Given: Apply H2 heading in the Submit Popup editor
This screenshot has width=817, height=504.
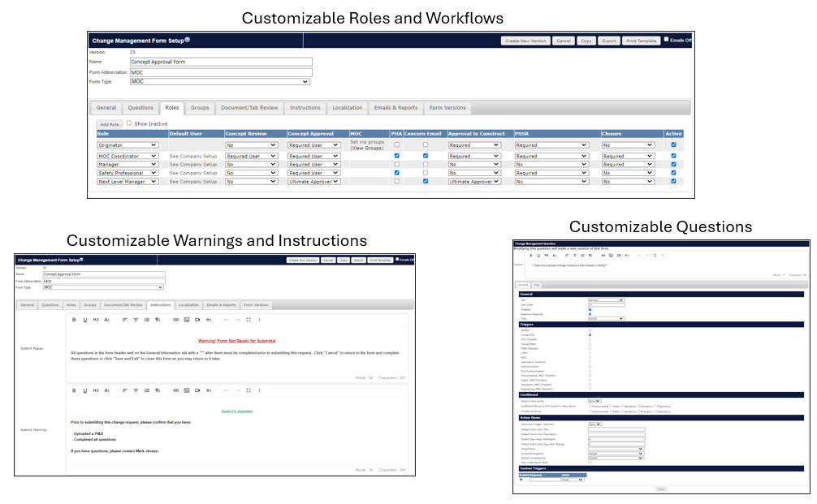Looking at the screenshot, I should 96,320.
